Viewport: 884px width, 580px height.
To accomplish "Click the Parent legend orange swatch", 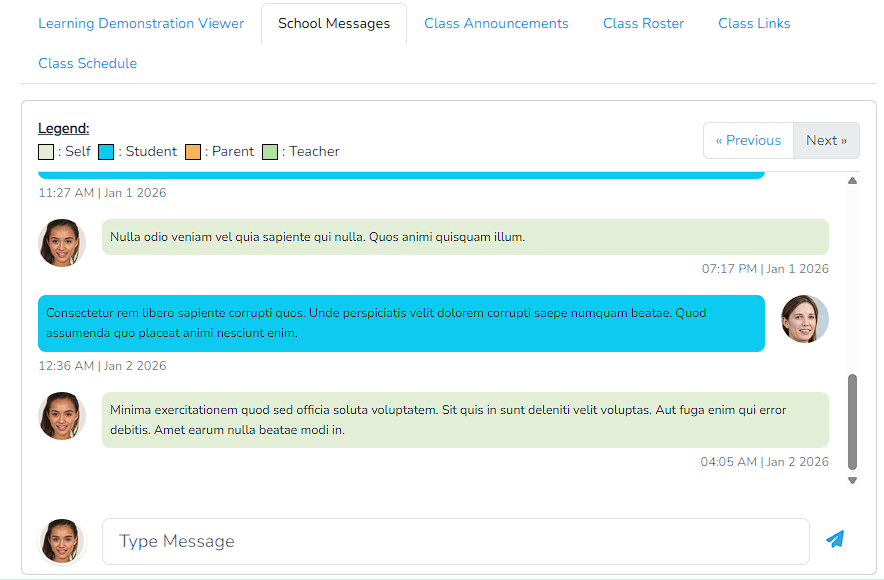I will click(x=193, y=152).
